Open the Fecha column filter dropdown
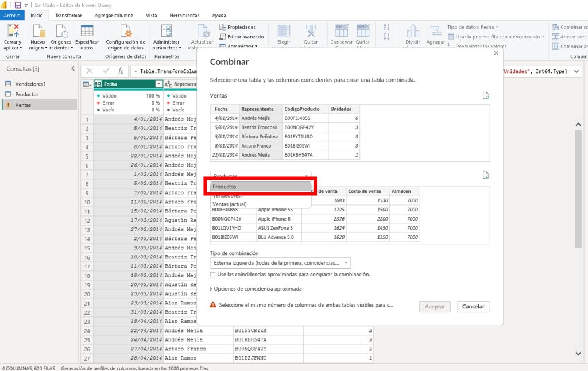 [x=158, y=84]
